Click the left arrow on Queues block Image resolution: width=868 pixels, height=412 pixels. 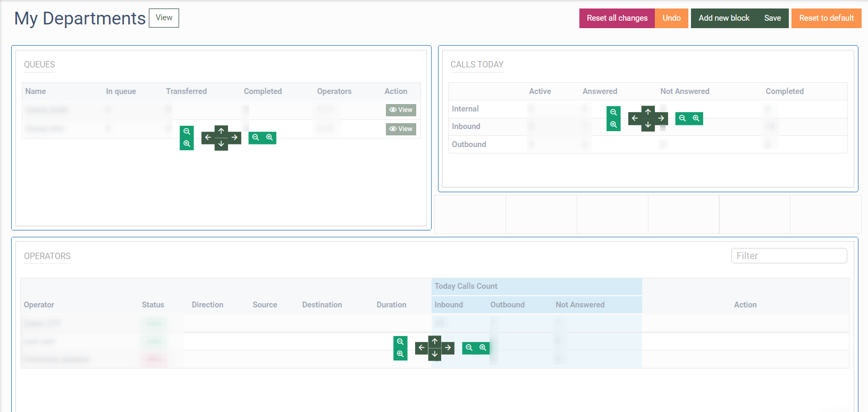click(208, 138)
